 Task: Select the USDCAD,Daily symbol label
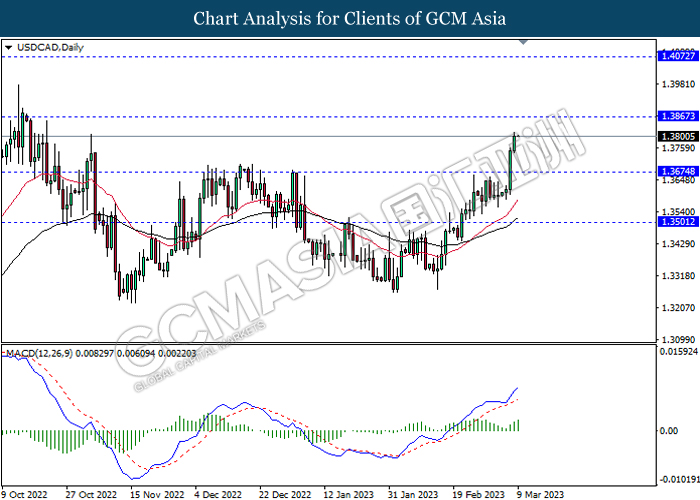50,47
